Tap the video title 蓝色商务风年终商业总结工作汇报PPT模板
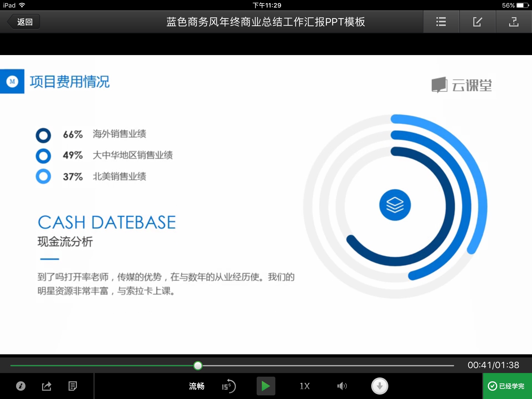This screenshot has width=532, height=399. [x=266, y=22]
